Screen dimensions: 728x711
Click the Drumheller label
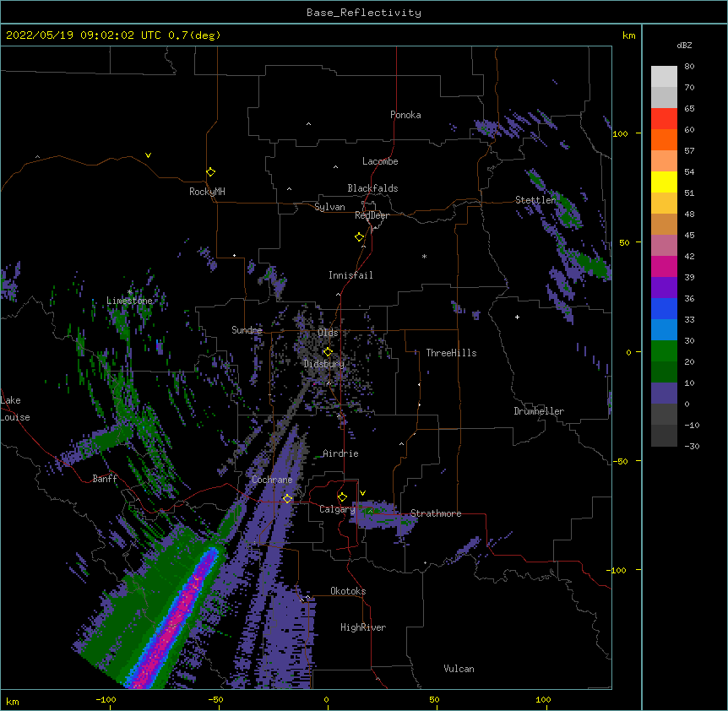point(539,411)
